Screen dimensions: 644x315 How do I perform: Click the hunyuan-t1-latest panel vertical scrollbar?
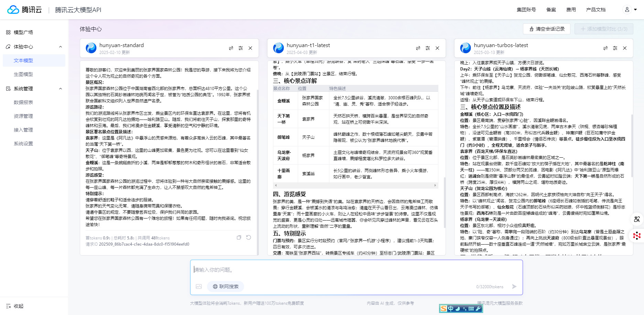pos(445,203)
